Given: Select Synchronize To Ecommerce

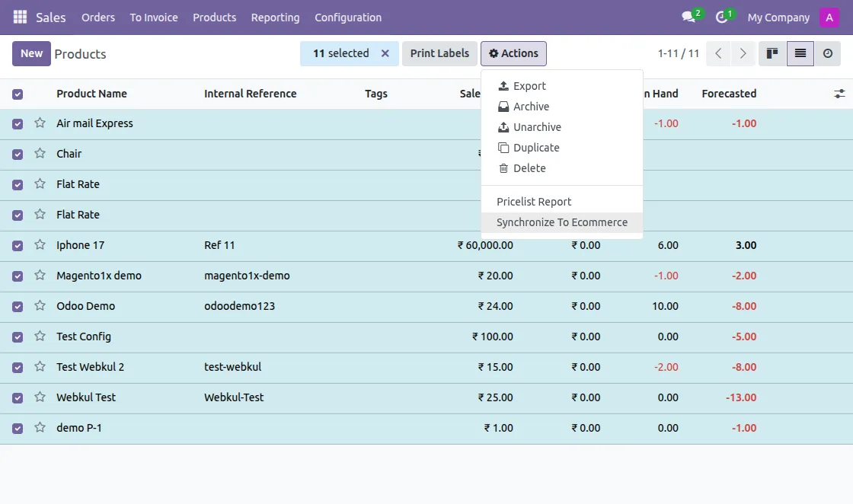Looking at the screenshot, I should click(x=562, y=222).
